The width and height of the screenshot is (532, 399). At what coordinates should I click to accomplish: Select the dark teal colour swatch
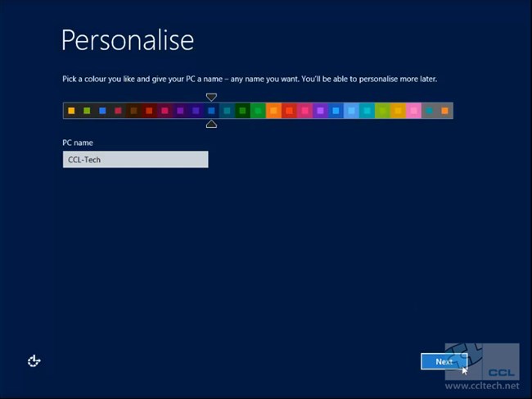coord(227,111)
